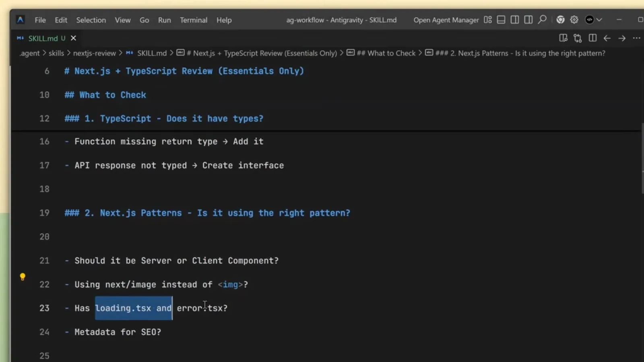Open the editor more actions ellipsis
The image size is (644, 362).
(x=636, y=38)
